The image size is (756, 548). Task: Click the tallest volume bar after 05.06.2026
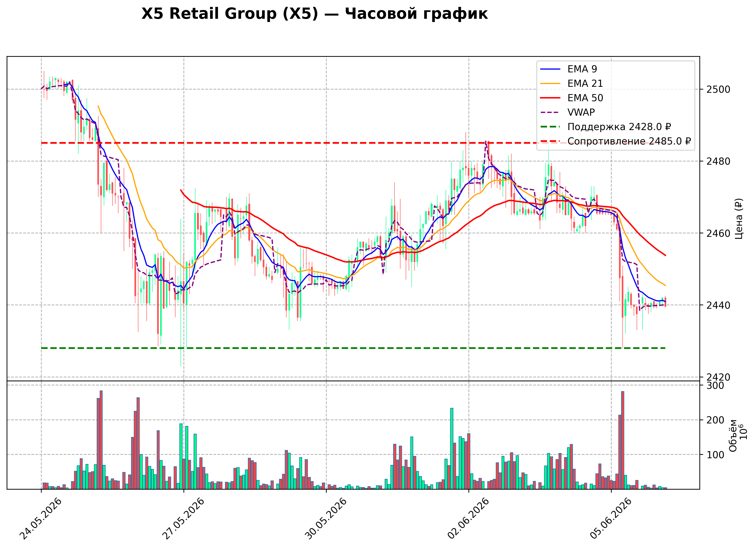[x=623, y=440]
